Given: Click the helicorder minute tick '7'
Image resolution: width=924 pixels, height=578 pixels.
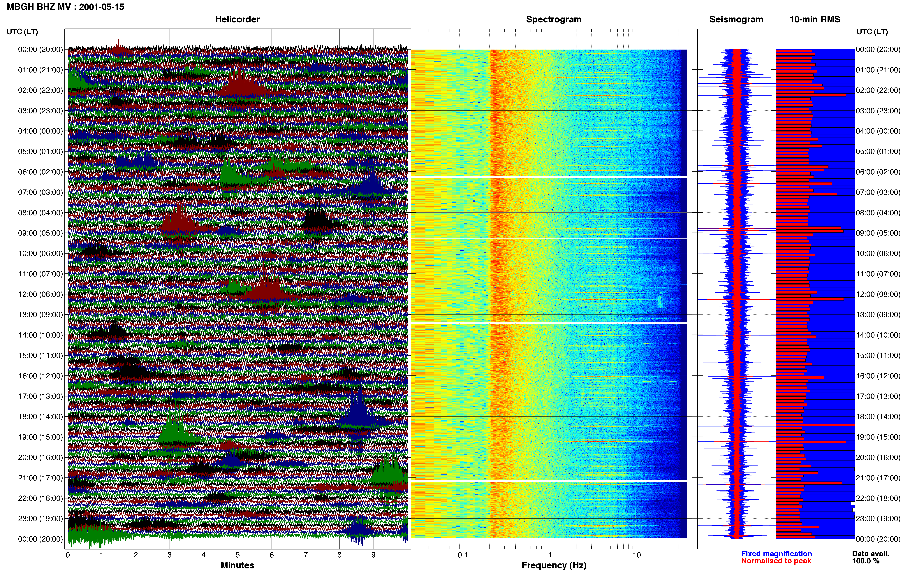Looking at the screenshot, I should pyautogui.click(x=306, y=555).
